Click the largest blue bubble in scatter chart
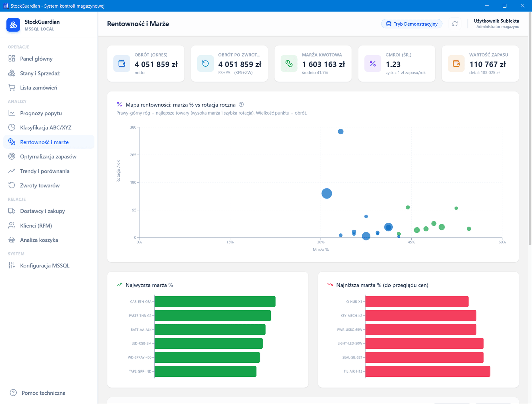The image size is (532, 404). 327,194
